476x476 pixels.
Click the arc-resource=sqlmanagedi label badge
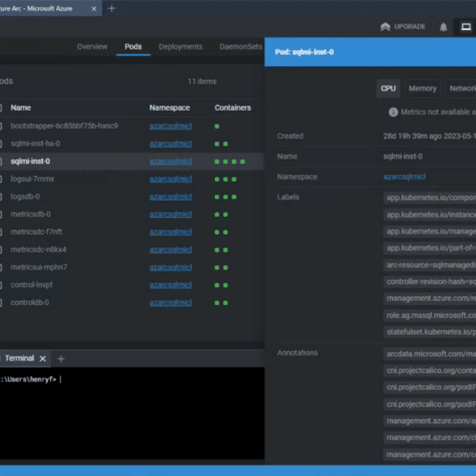coord(430,265)
